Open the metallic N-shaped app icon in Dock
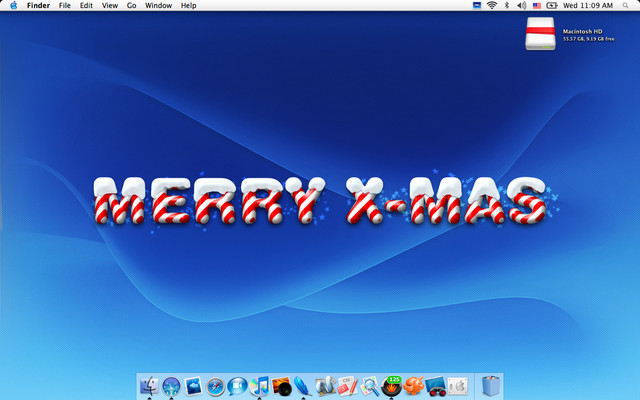 pyautogui.click(x=325, y=386)
